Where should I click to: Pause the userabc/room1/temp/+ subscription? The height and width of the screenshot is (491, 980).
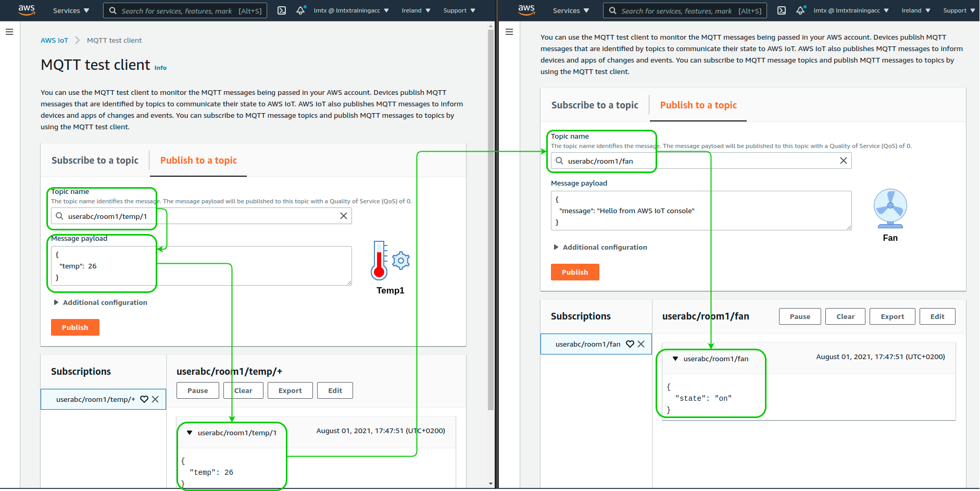coord(198,390)
